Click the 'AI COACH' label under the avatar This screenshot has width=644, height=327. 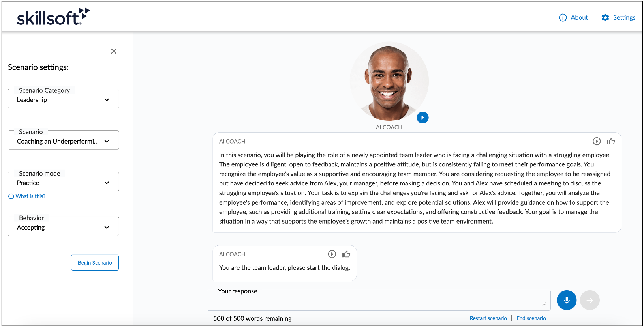(x=389, y=127)
